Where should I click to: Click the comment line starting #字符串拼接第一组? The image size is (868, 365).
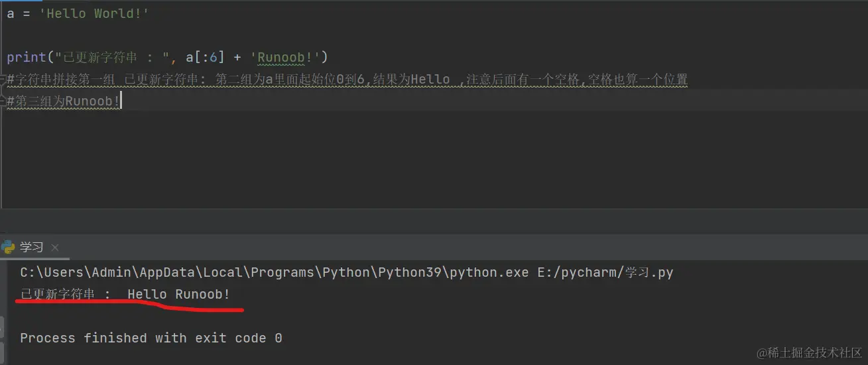pos(347,80)
